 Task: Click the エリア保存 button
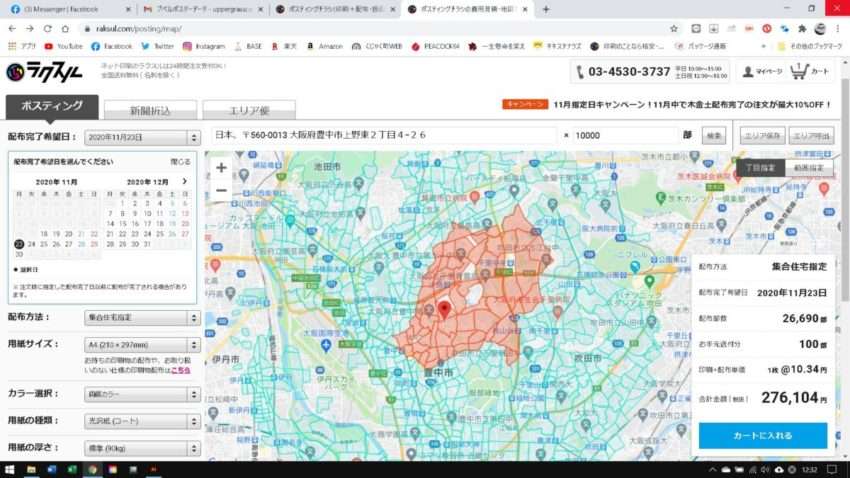(762, 136)
